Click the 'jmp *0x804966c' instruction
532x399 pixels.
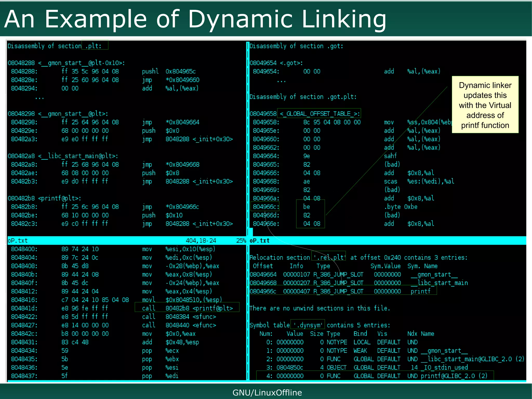(170, 207)
